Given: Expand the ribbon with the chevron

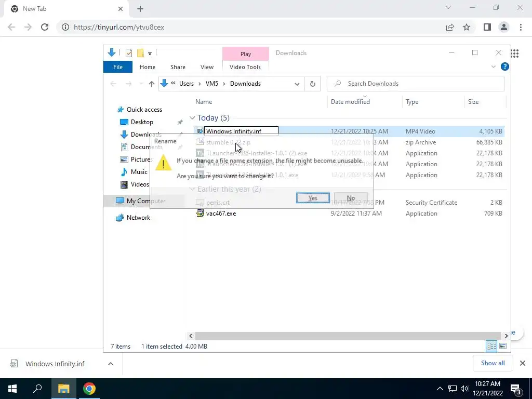Looking at the screenshot, I should tap(494, 67).
